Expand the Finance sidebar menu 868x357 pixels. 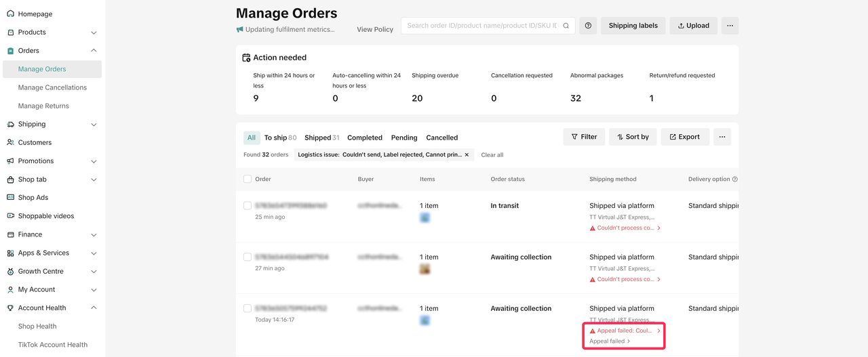(94, 235)
